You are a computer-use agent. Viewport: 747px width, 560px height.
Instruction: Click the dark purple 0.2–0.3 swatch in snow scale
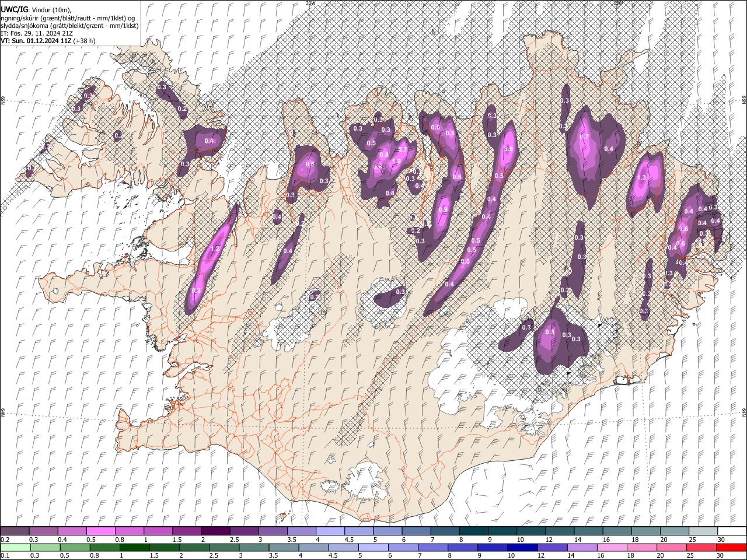coord(15,531)
